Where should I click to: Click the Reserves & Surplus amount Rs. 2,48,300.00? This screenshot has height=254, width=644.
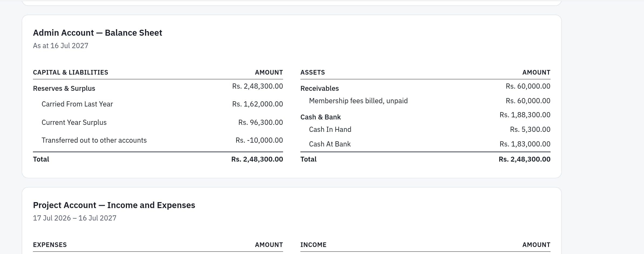[257, 86]
